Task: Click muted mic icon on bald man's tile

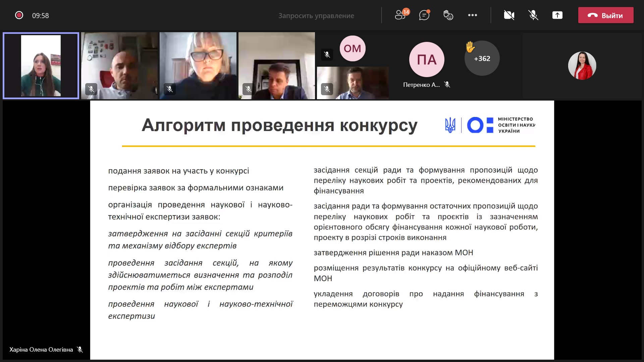Action: click(91, 89)
